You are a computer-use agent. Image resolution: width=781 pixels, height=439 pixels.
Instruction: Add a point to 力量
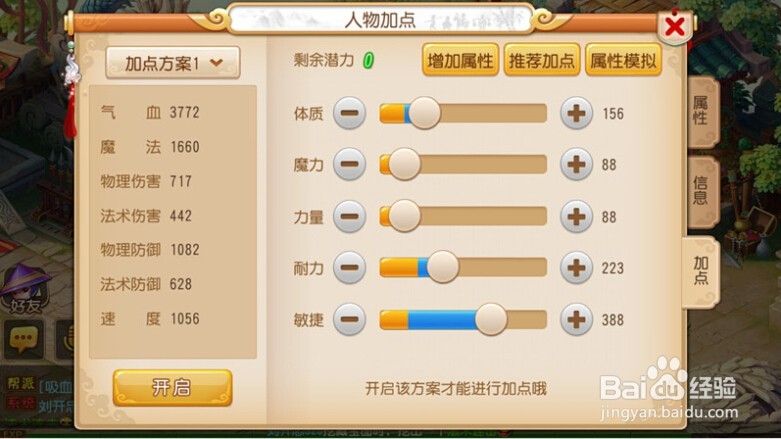tap(576, 217)
